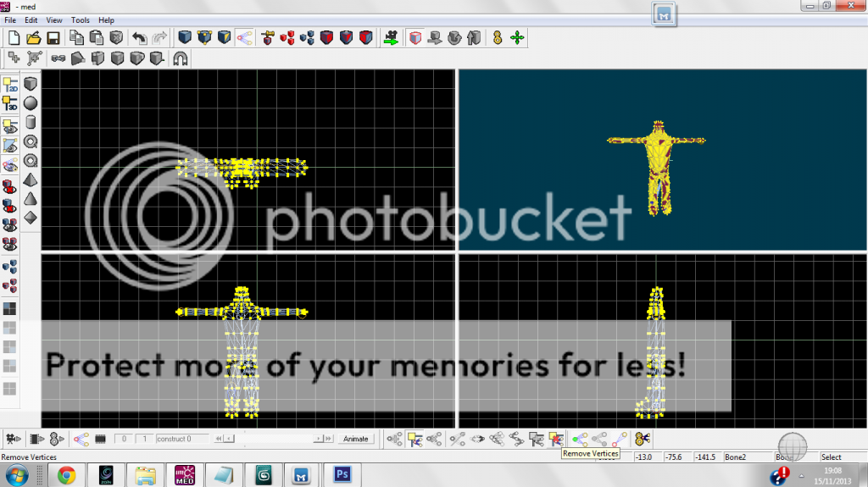Create a new model file

coord(14,37)
